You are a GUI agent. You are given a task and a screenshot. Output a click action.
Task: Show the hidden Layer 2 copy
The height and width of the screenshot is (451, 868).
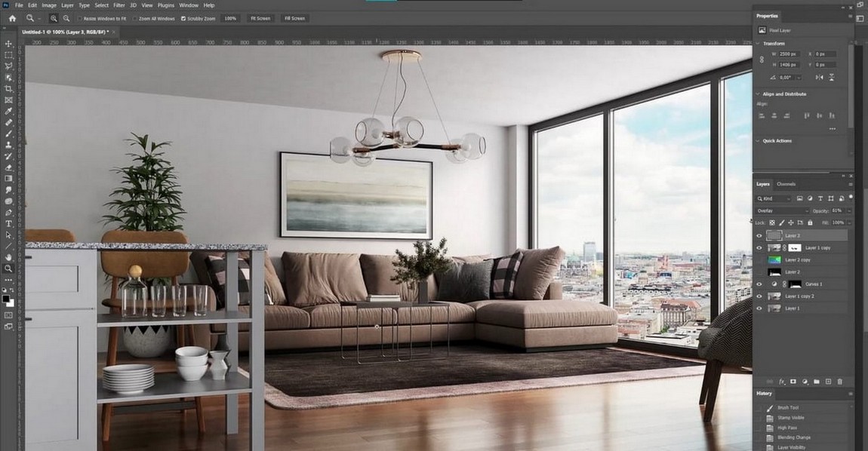pyautogui.click(x=759, y=259)
